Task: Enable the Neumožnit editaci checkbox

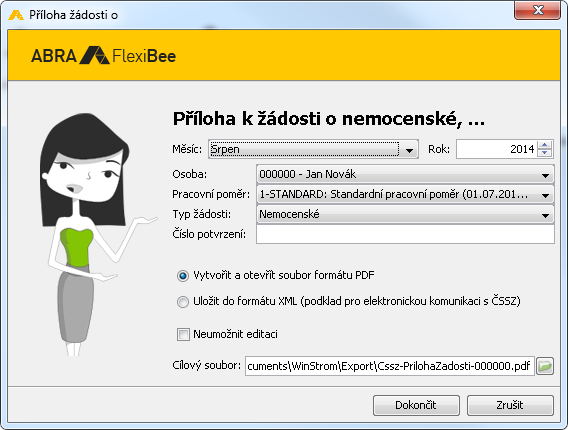Action: tap(183, 334)
